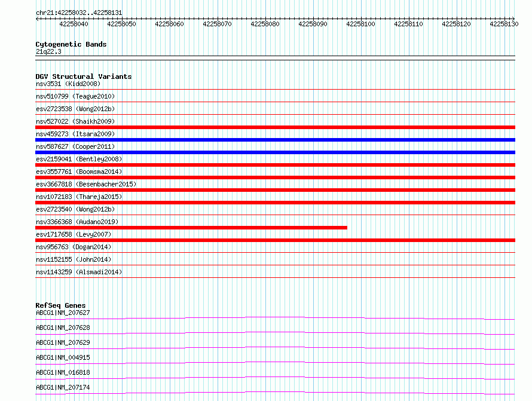Click esv2159041 (Bentley2008) label

tap(79, 159)
